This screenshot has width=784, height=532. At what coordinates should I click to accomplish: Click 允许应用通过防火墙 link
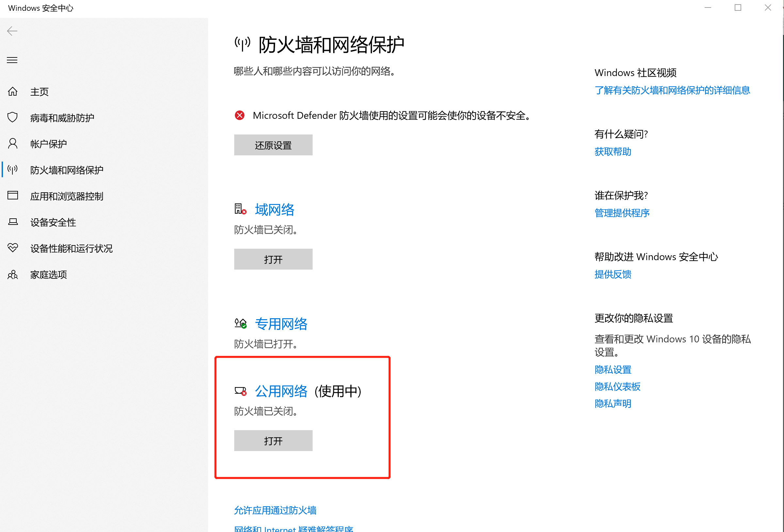(x=275, y=510)
